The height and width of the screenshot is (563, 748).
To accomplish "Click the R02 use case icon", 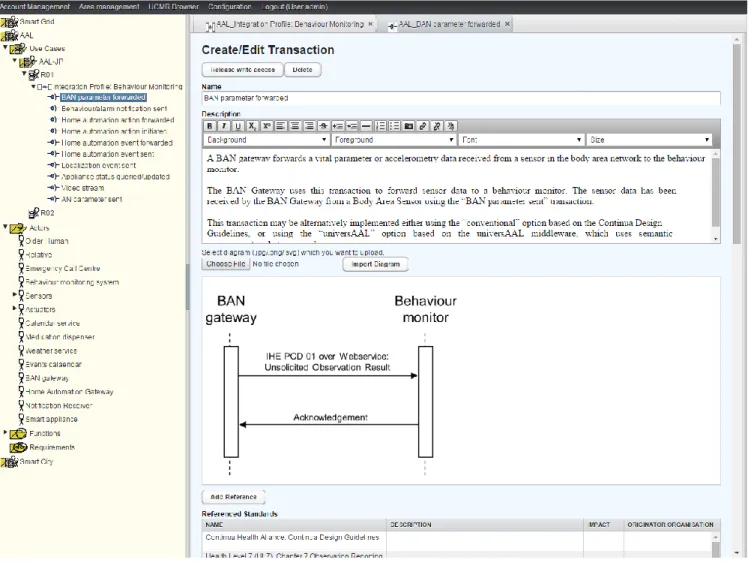I will 33,213.
